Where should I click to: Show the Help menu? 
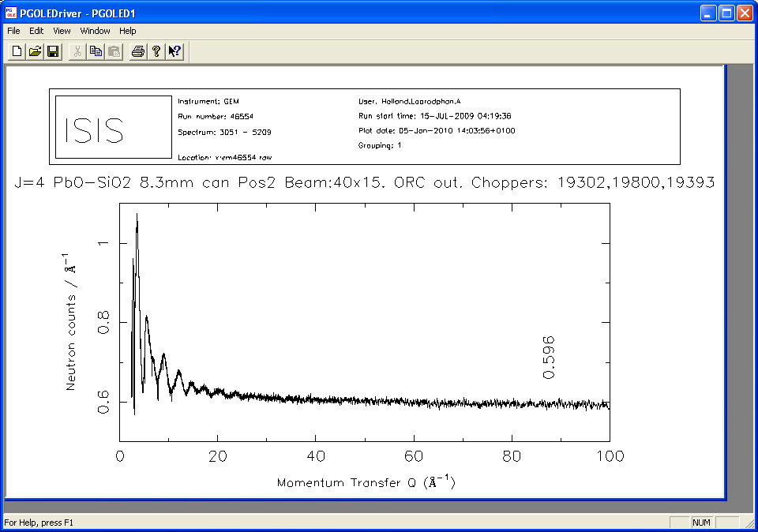[127, 31]
